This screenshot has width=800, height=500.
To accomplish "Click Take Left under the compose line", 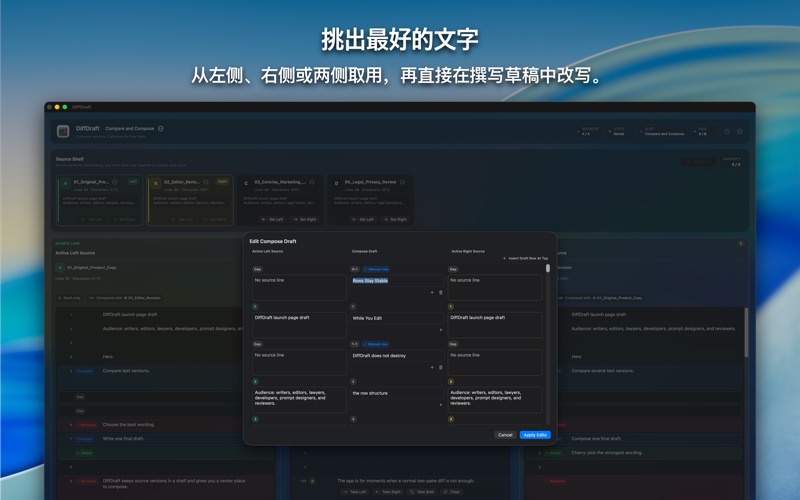I will point(355,492).
